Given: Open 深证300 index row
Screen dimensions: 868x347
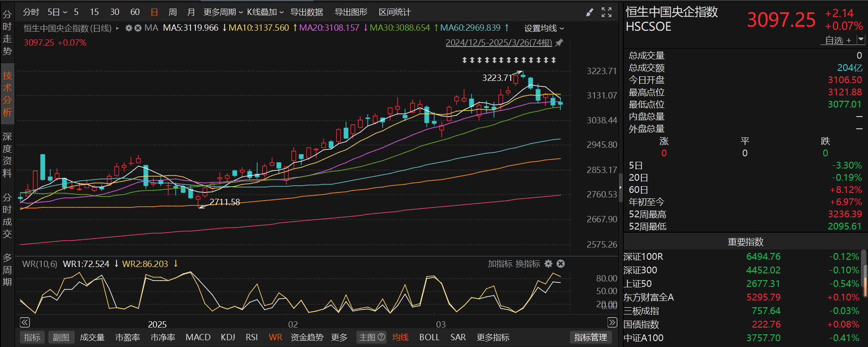Looking at the screenshot, I should coord(742,270).
